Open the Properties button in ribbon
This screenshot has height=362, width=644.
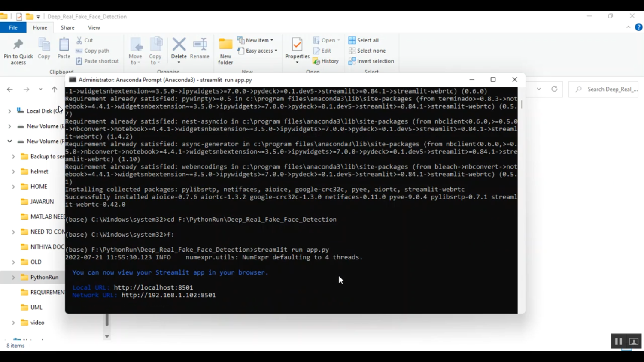[x=297, y=51]
